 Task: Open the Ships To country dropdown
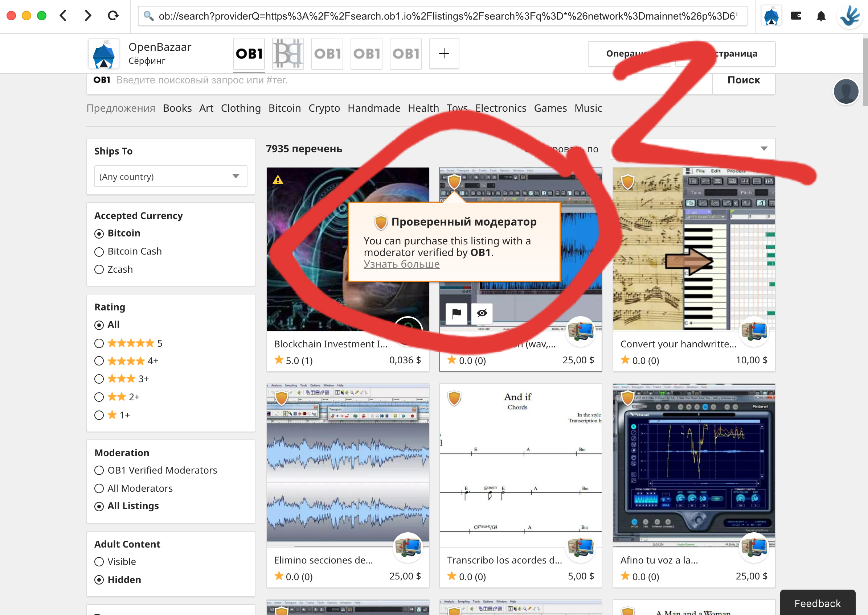coord(171,177)
